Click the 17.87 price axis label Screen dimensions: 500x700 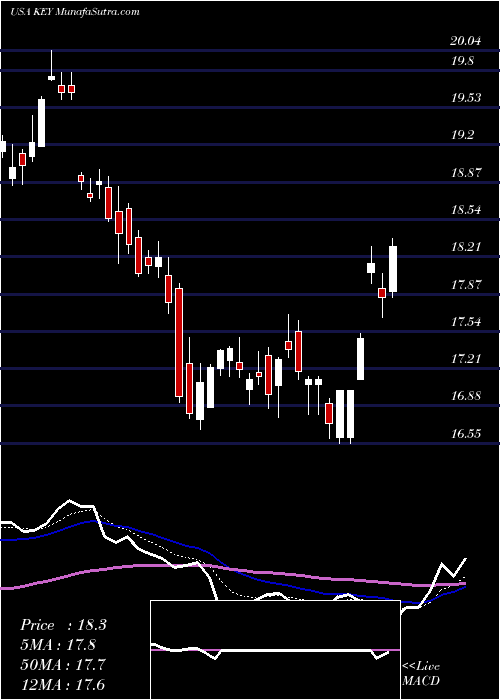click(x=466, y=284)
